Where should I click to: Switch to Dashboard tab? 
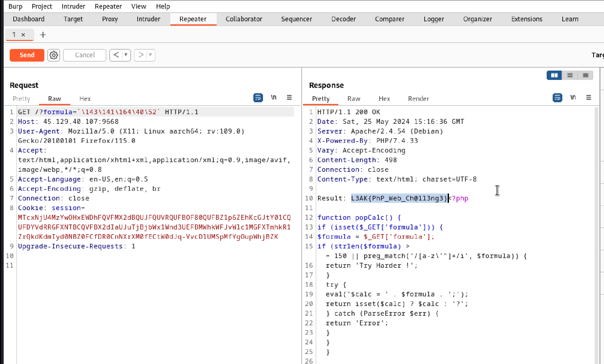[x=29, y=19]
